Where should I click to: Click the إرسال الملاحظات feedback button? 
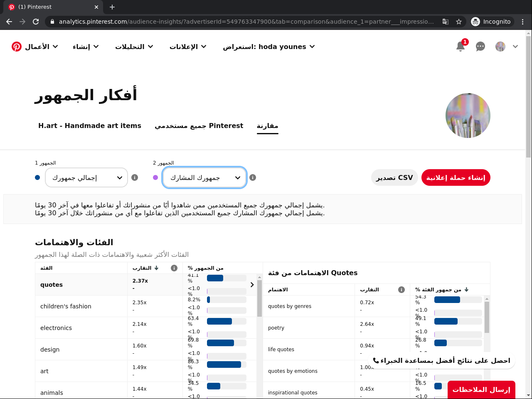pyautogui.click(x=481, y=389)
